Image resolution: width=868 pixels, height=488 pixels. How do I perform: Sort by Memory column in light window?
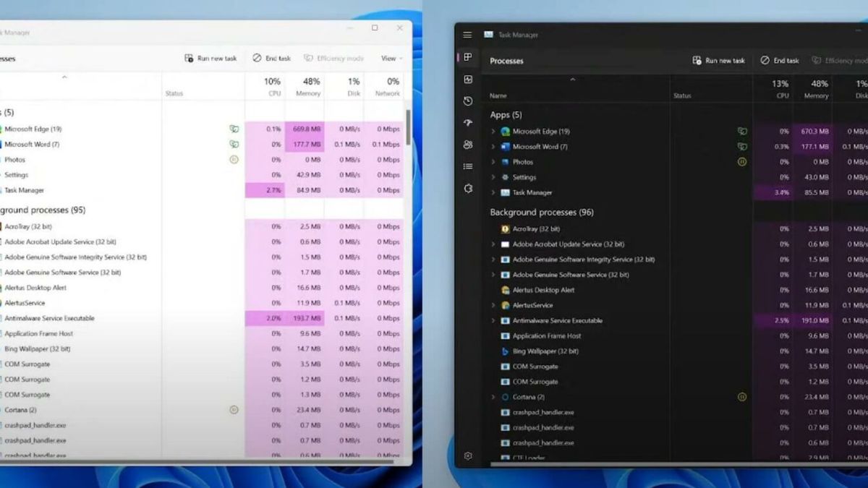point(305,87)
